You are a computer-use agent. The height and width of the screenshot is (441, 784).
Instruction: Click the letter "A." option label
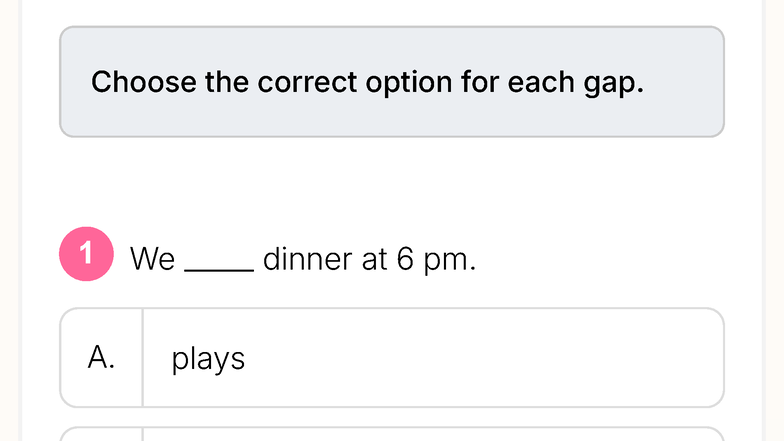pyautogui.click(x=102, y=358)
